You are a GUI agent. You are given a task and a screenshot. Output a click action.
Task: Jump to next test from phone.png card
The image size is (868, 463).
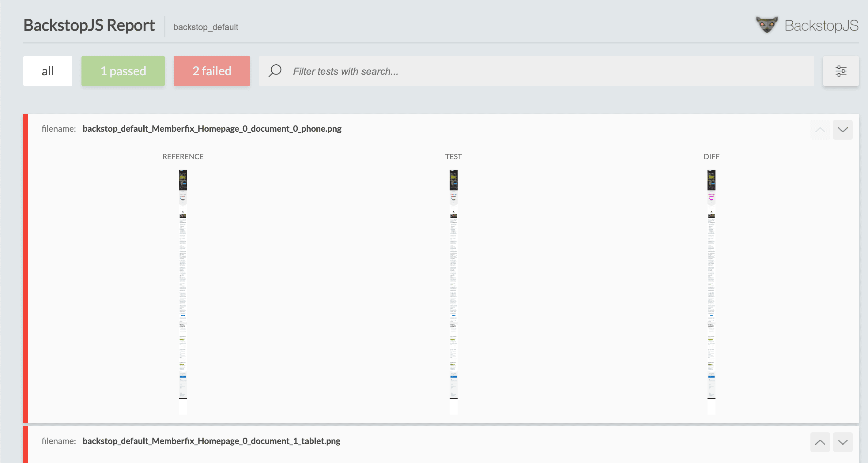[x=843, y=130]
